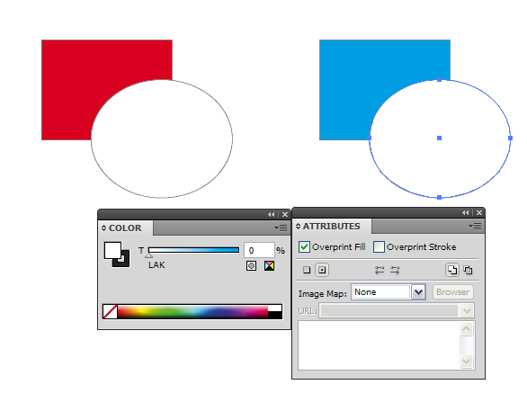Click Use Even-Odd Fill Rule icon
Screen dimensions: 527x420
(469, 270)
